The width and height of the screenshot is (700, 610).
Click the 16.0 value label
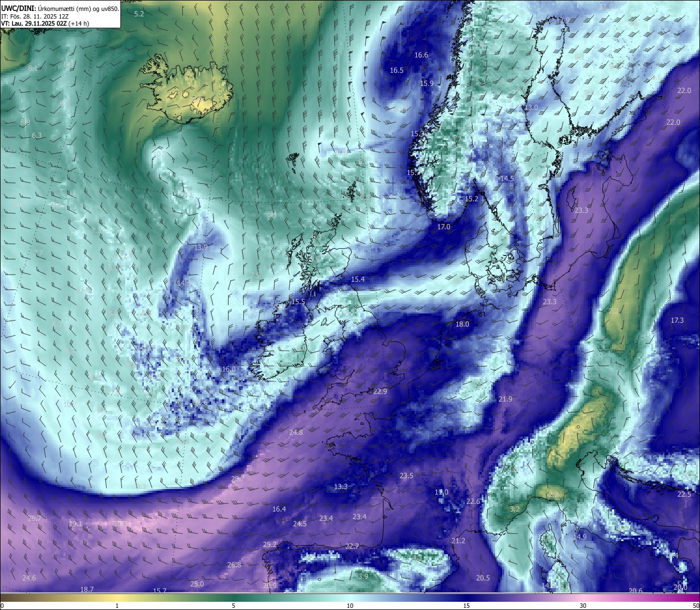[x=229, y=369]
